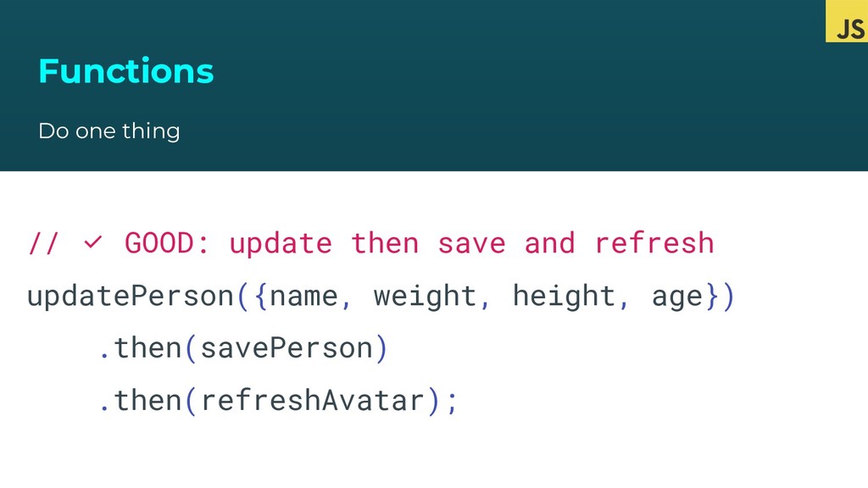
Task: Click the double slash comment marker
Action: (x=43, y=243)
